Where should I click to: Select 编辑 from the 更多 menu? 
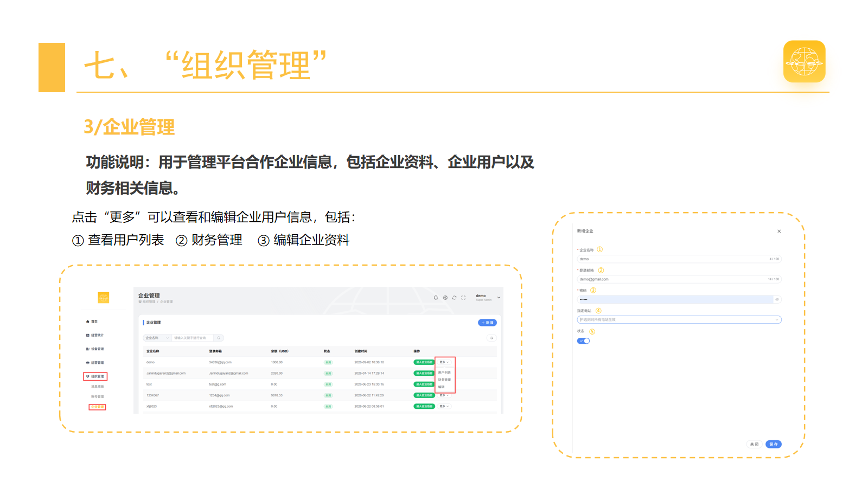tap(442, 387)
